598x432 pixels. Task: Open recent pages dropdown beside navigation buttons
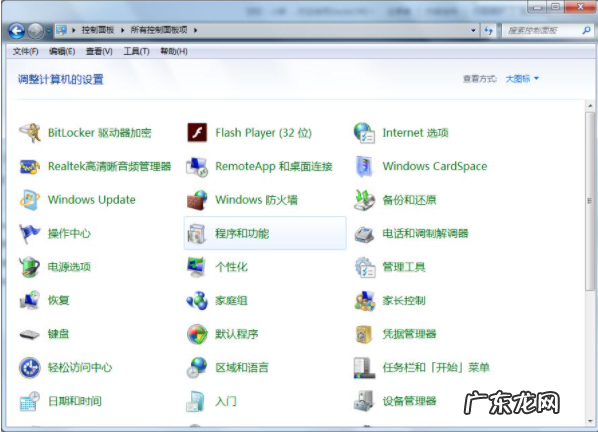tap(49, 31)
